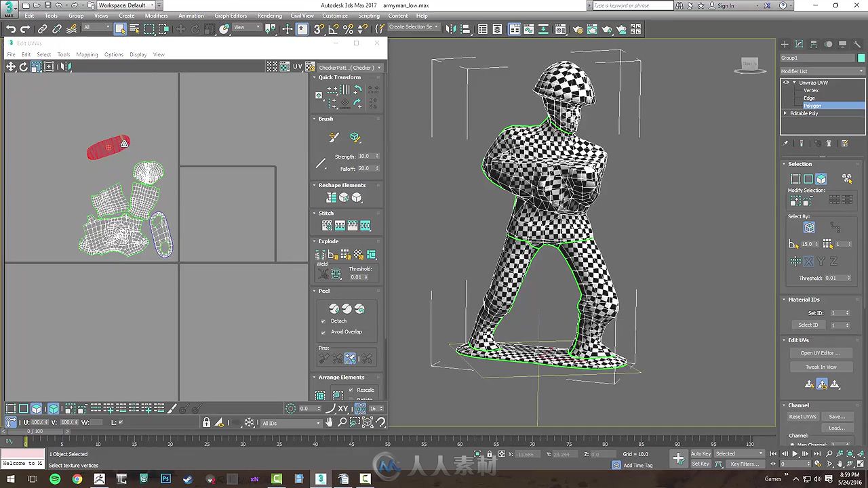
Task: Open Render Setup teapot icon
Action: [x=577, y=29]
